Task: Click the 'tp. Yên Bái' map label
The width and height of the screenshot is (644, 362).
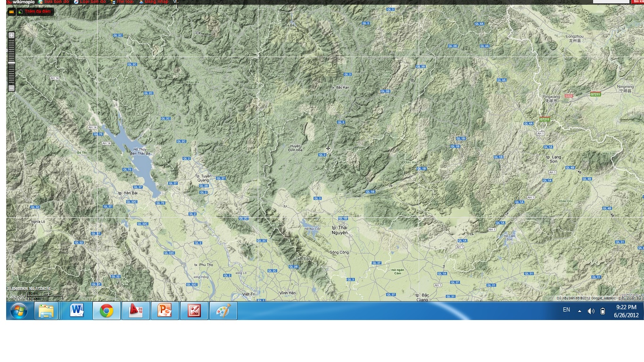Action: 128,193
